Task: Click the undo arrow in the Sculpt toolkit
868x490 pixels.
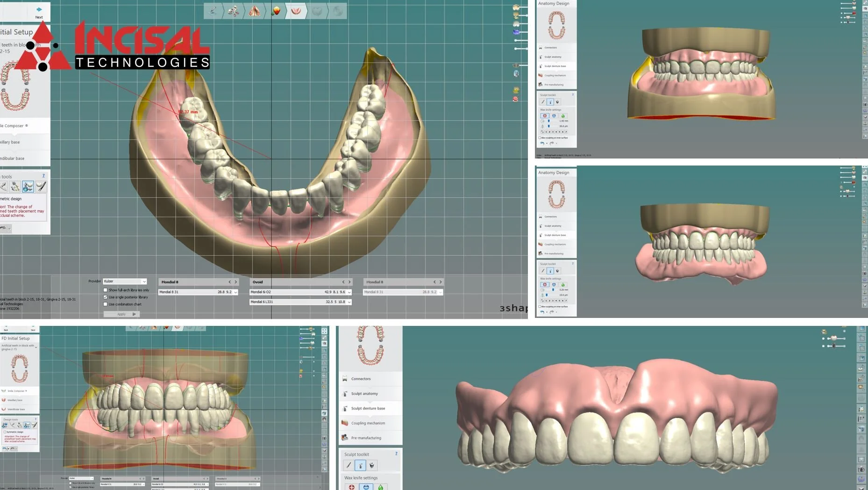Action: pos(542,143)
